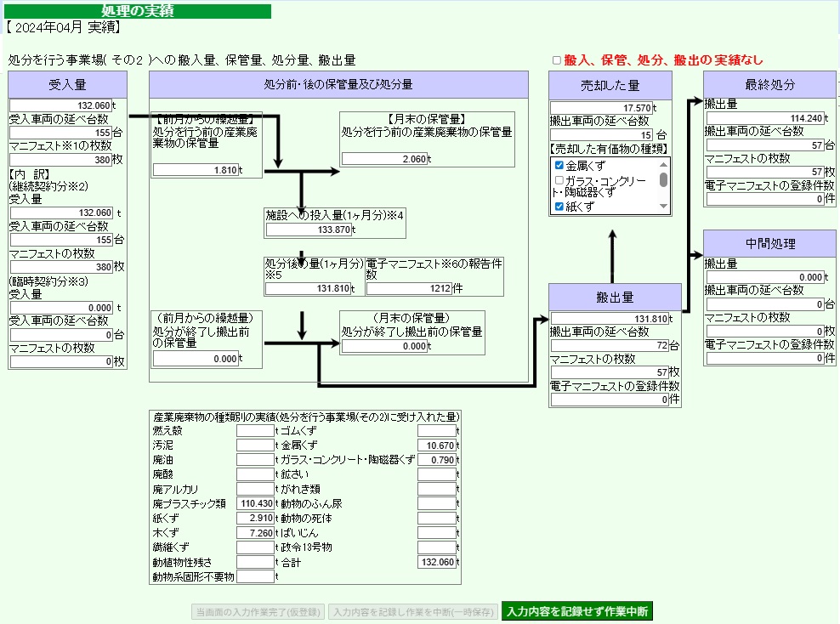Viewport: 840px width, 624px height.
Task: Click 政令13号物 quantity field
Action: tap(437, 547)
